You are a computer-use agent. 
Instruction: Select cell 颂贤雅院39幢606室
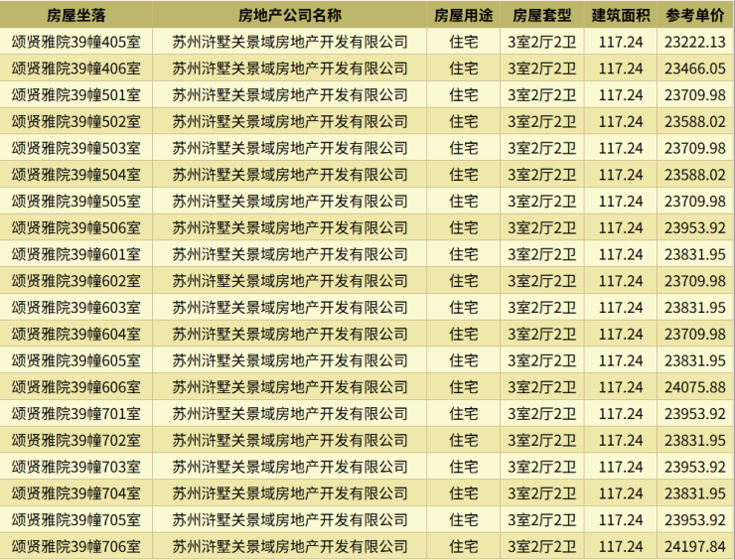(75, 387)
